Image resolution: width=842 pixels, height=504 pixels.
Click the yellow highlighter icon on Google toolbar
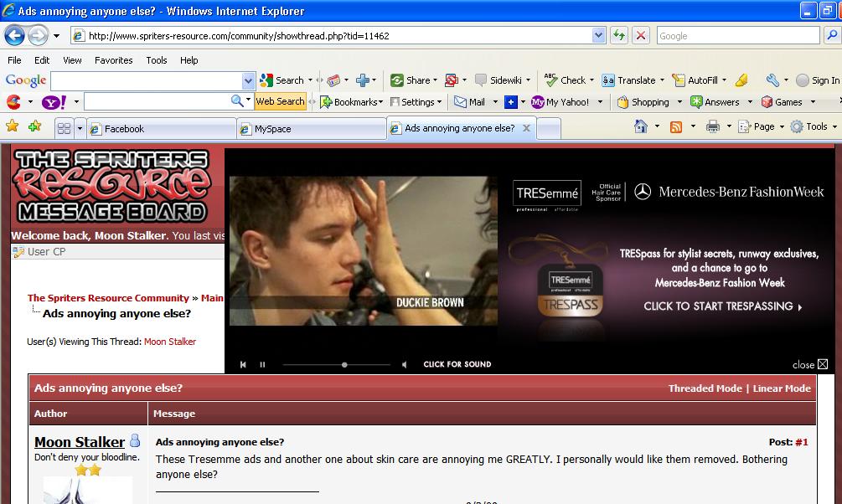(741, 80)
